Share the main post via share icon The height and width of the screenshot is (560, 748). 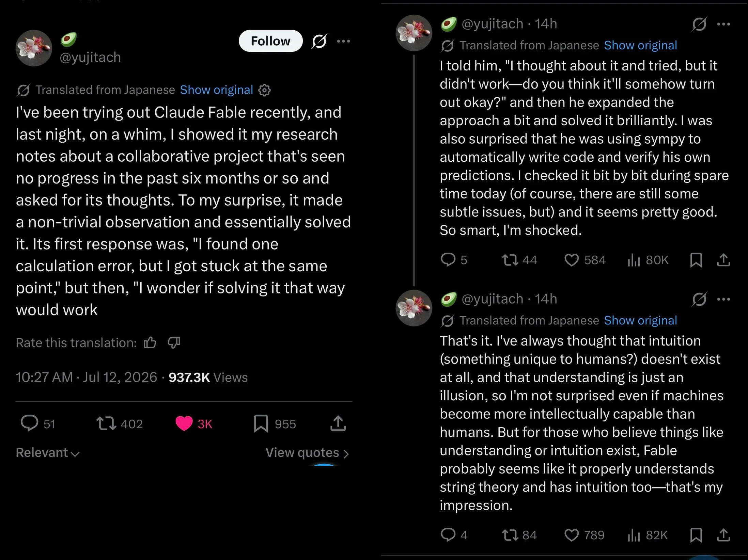point(338,423)
